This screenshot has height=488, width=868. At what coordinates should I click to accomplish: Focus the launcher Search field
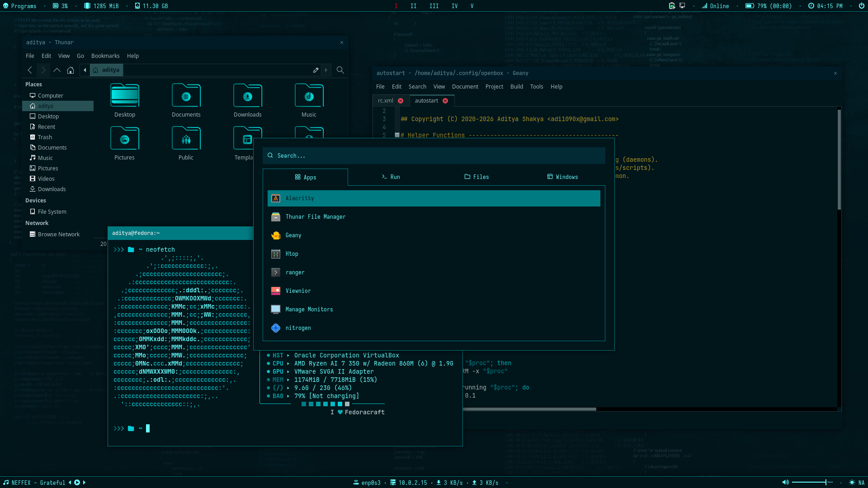434,156
